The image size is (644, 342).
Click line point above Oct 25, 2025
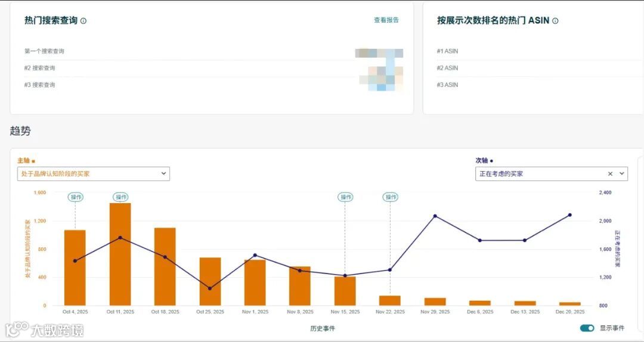click(210, 288)
